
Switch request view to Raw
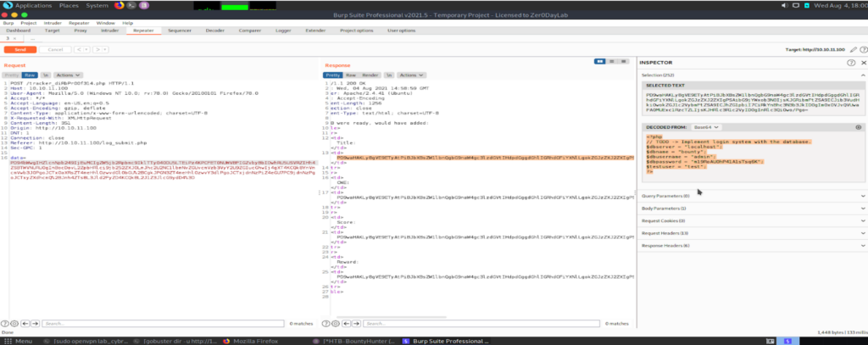tap(30, 75)
